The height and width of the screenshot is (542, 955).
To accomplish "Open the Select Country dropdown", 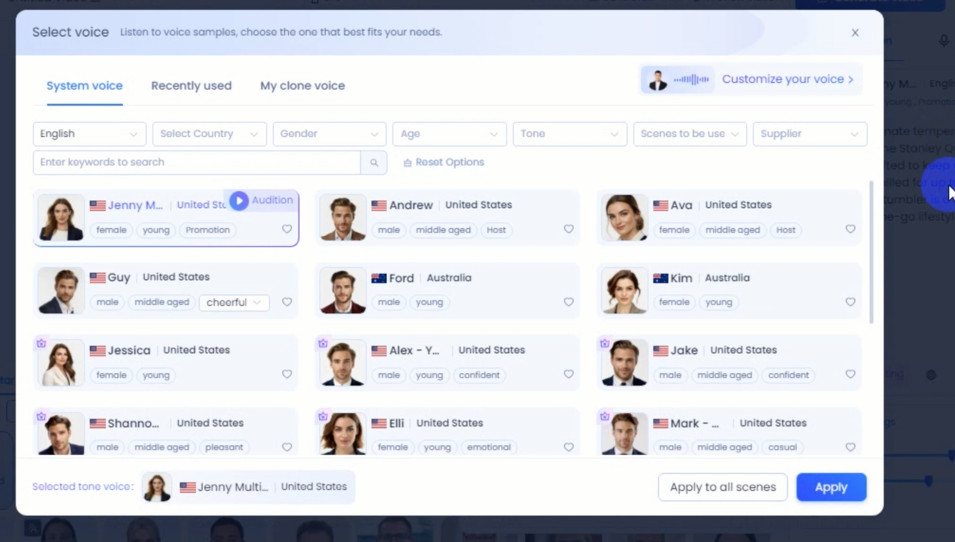I will pos(210,134).
